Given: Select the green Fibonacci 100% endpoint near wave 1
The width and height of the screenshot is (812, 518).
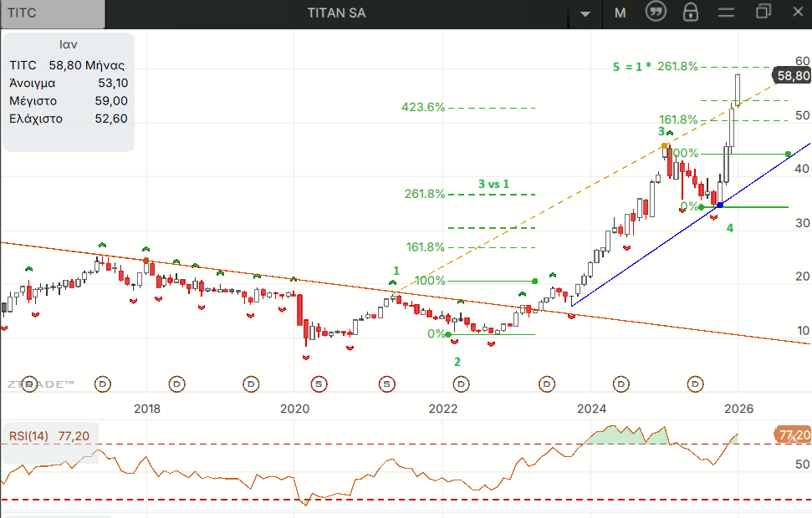Looking at the screenshot, I should [x=535, y=281].
